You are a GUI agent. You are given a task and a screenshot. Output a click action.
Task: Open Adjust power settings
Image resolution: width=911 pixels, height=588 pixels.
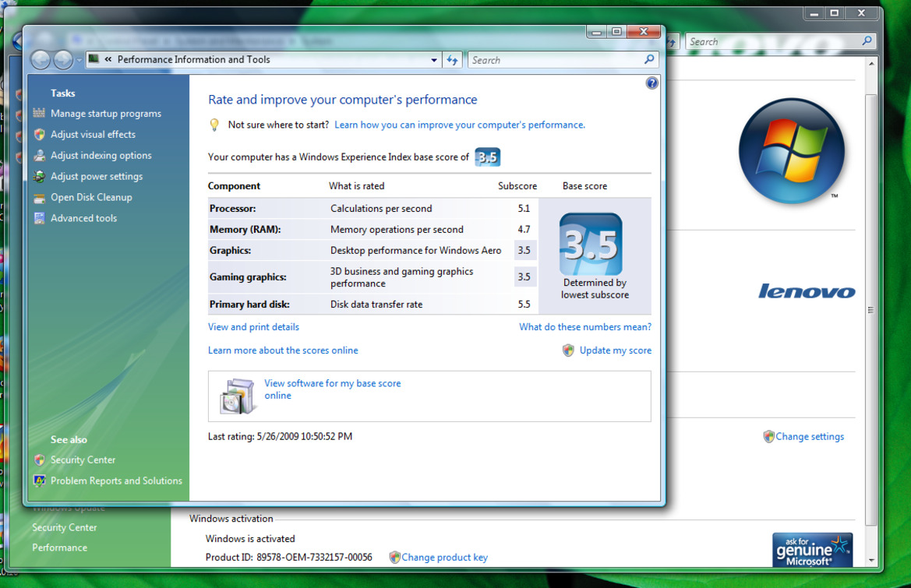[97, 177]
